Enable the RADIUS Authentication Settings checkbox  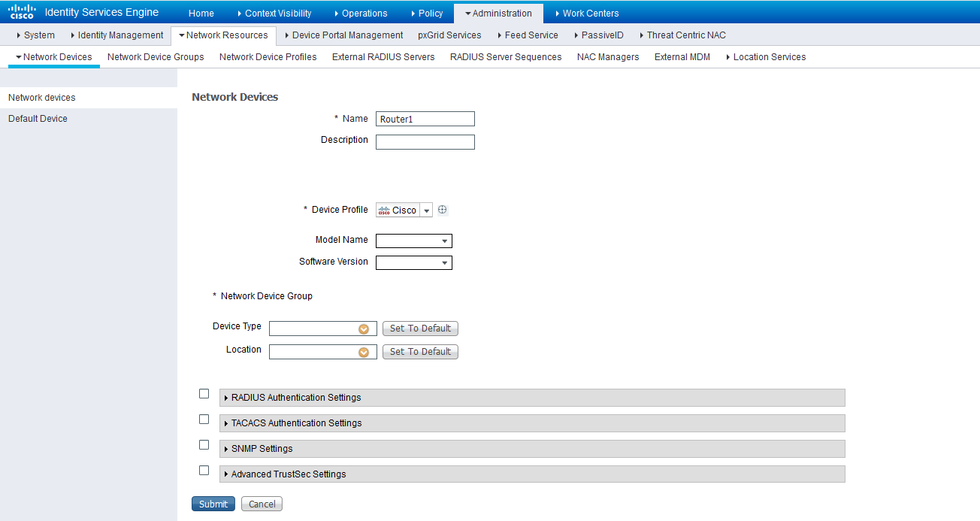(204, 393)
